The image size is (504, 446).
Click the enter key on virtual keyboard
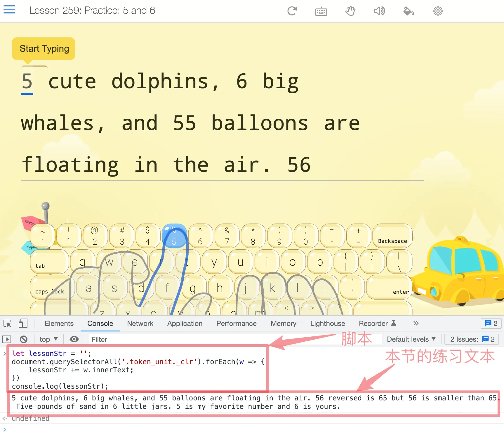pyautogui.click(x=389, y=287)
